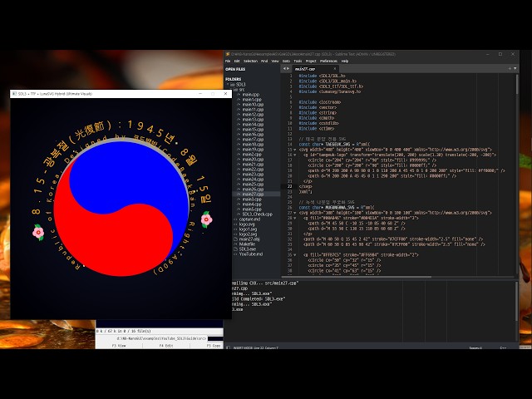Screen dimensions: 532x399
Task: Open main21.cpp in sidebar
Action: point(253,165)
